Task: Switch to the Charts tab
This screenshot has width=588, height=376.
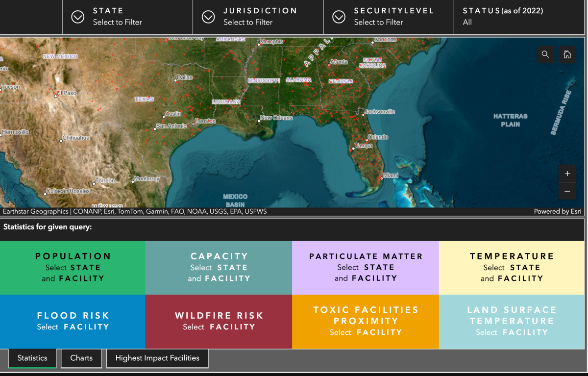Action: click(x=81, y=358)
